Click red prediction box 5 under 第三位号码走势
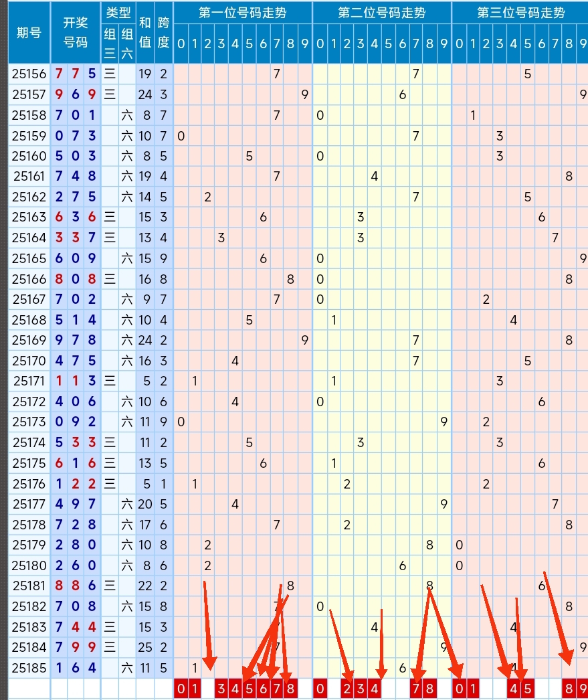This screenshot has height=700, width=588. click(527, 689)
